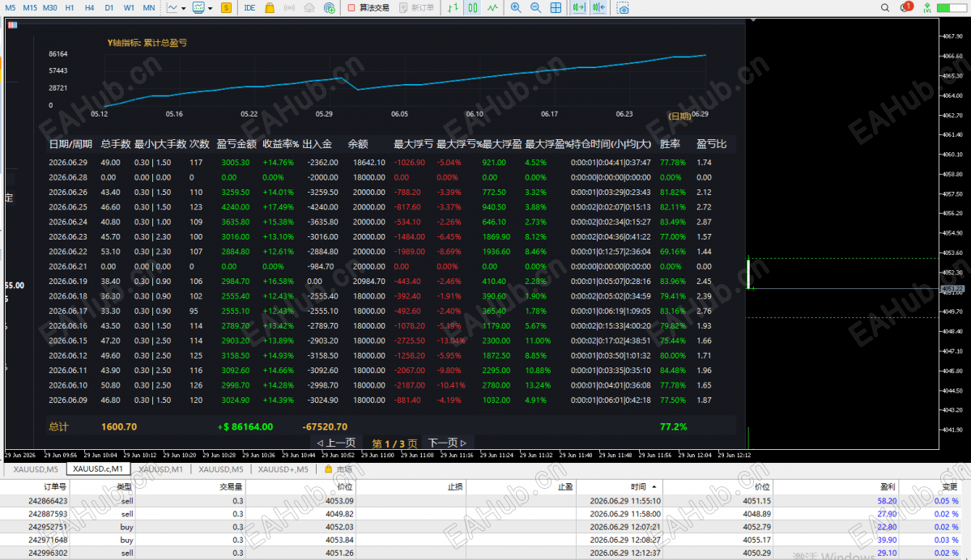971x560 pixels.
Task: Select order row 242952751
Action: (x=480, y=527)
